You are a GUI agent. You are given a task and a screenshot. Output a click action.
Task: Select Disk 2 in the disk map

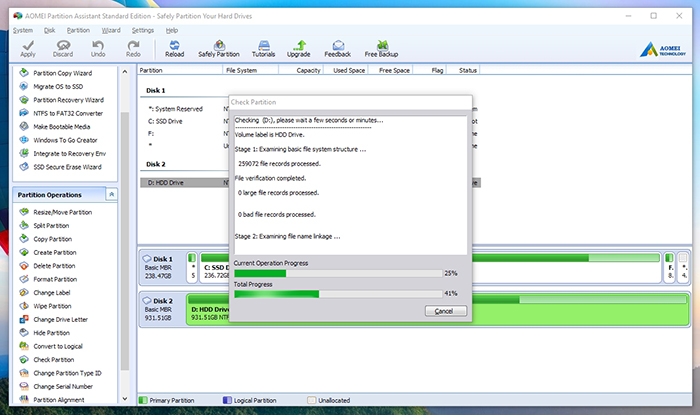[x=162, y=309]
